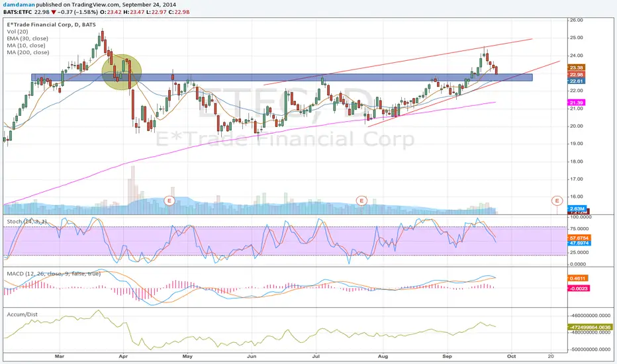Viewport: 617px width, 364px height.
Task: Select the EMA (30, close) indicator label
Action: pos(28,38)
